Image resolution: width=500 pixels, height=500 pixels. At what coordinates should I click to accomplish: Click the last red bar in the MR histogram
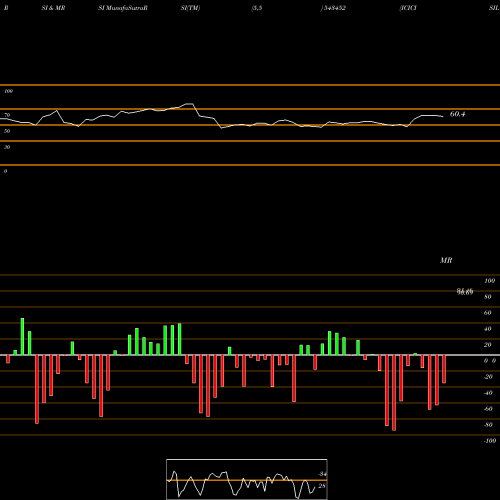(444, 369)
